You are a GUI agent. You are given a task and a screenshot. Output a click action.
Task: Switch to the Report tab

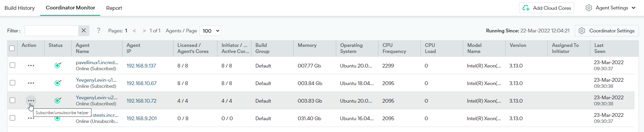114,8
